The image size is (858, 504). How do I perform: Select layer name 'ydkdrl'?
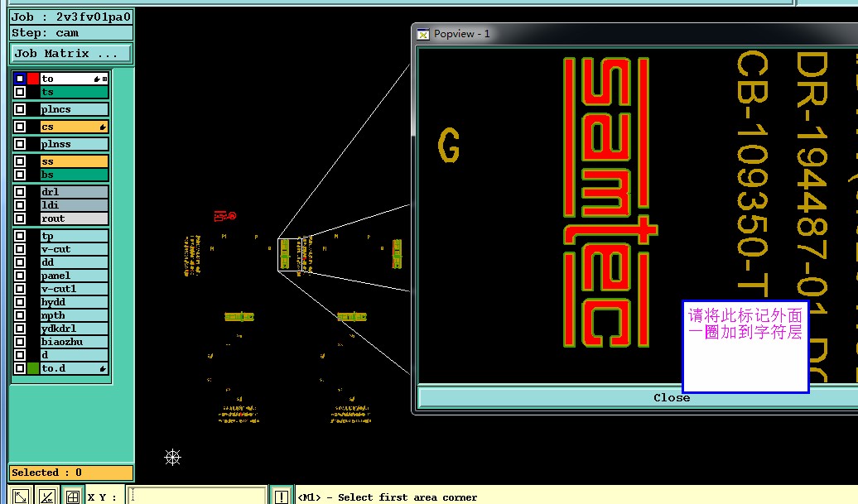click(74, 329)
